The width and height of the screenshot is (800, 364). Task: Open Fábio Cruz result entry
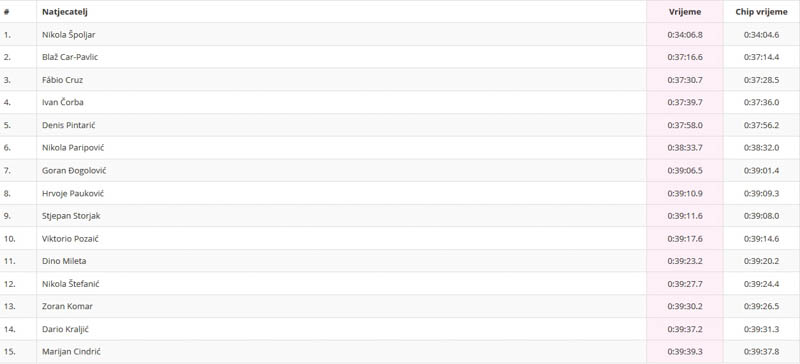[x=62, y=80]
